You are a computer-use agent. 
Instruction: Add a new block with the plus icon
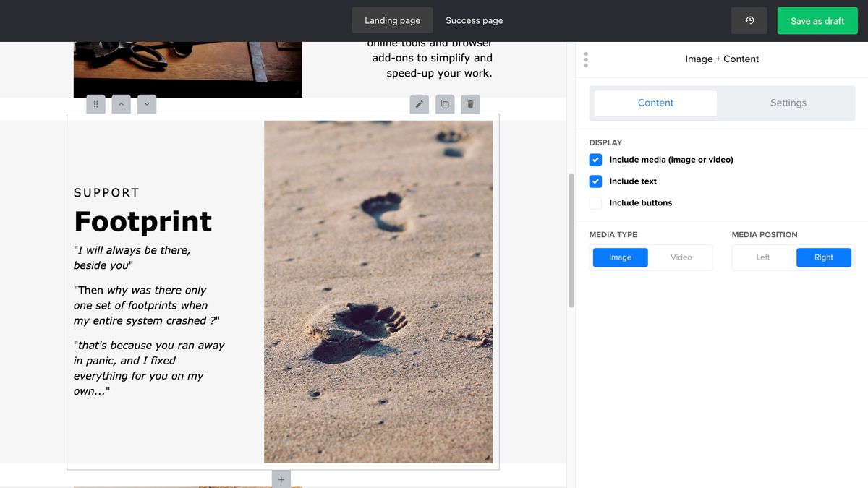point(281,479)
